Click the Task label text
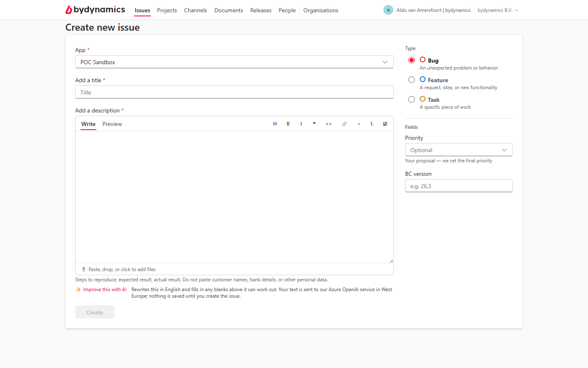 click(x=434, y=100)
